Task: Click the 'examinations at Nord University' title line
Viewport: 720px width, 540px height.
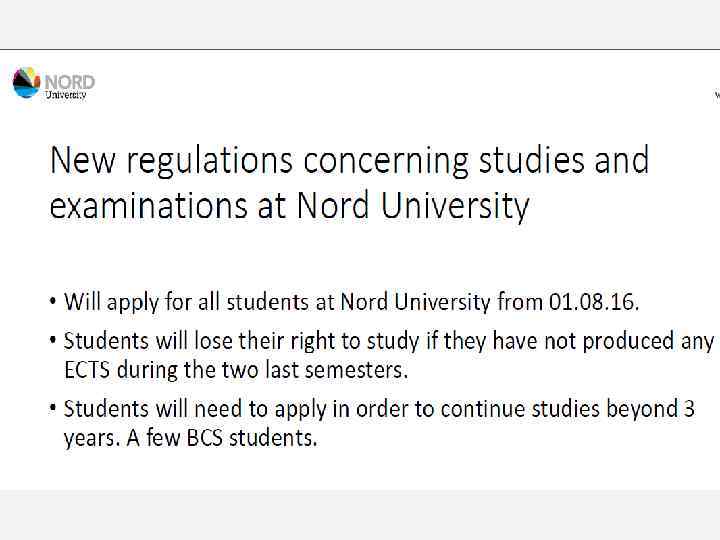Action: pos(289,206)
